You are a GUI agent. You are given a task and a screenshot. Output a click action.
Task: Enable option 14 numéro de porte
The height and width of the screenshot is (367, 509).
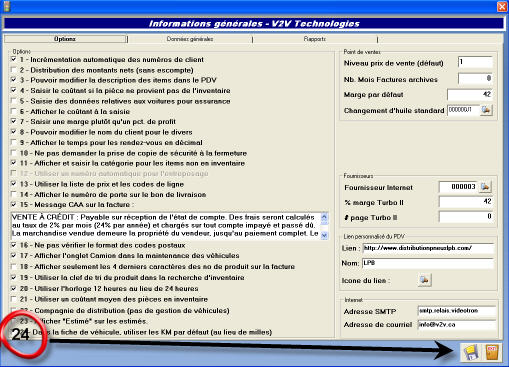tap(14, 194)
